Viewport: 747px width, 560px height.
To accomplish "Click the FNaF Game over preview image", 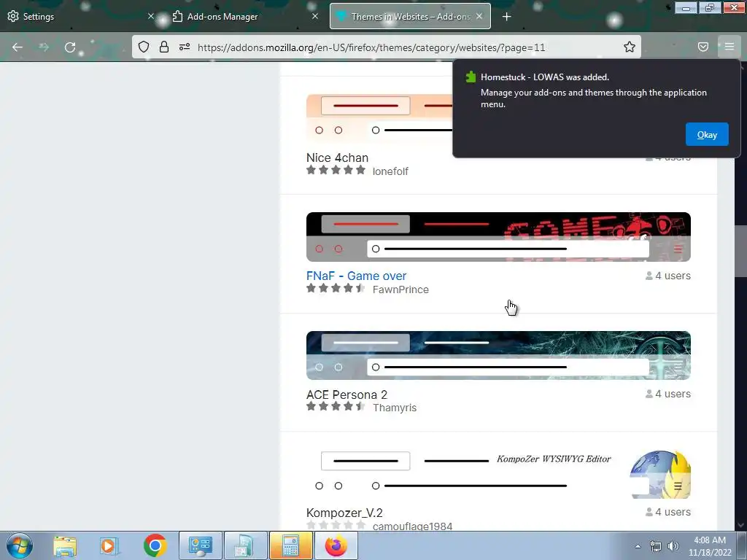I will [x=498, y=237].
